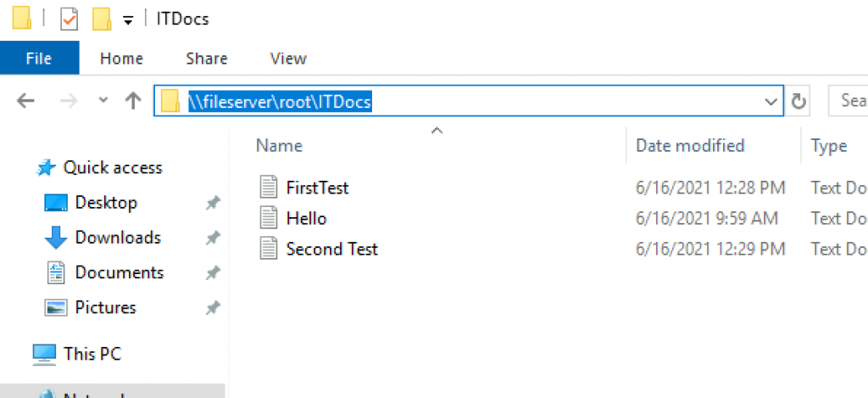Click the Back navigation arrow
Screen dimensions: 868x398
click(x=25, y=101)
